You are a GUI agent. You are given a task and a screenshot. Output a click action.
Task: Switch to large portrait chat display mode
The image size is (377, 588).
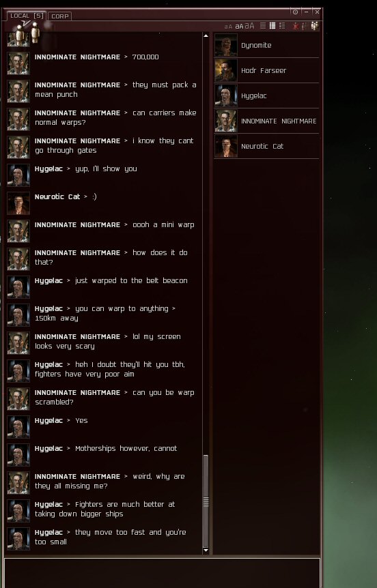pos(282,25)
